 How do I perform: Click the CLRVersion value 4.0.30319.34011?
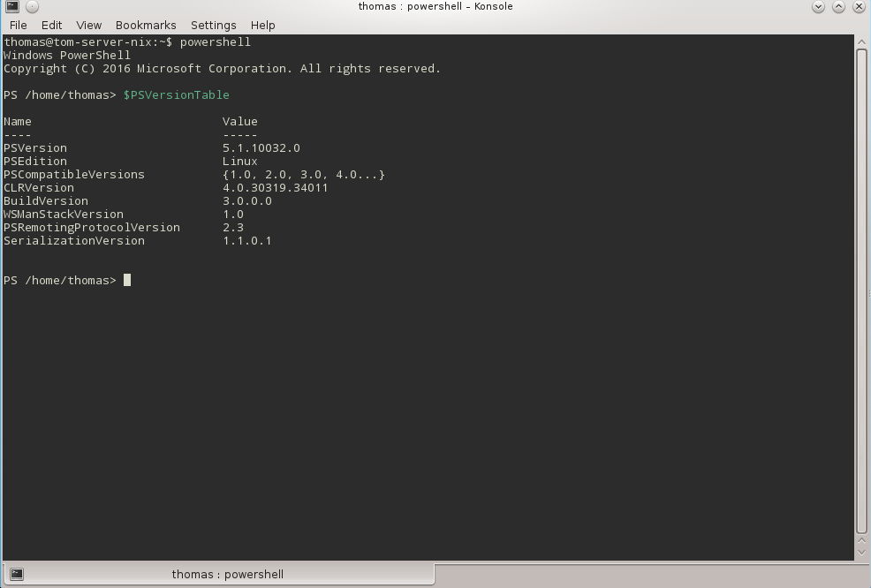click(275, 188)
